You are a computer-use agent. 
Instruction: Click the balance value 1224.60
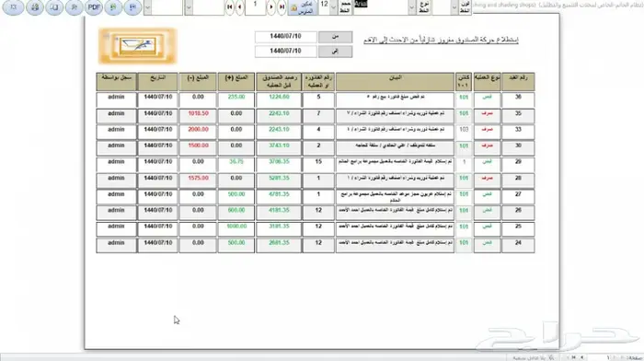[x=279, y=97]
